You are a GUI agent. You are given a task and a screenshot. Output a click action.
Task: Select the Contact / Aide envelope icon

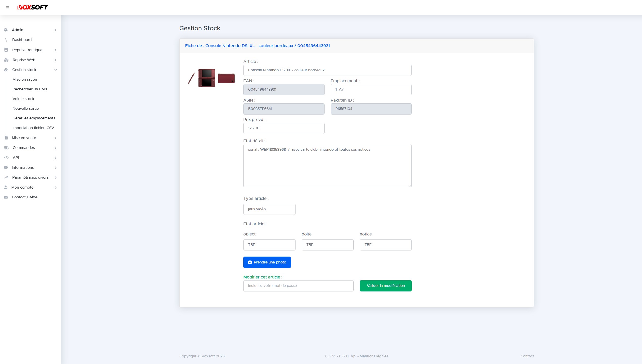(x=6, y=197)
